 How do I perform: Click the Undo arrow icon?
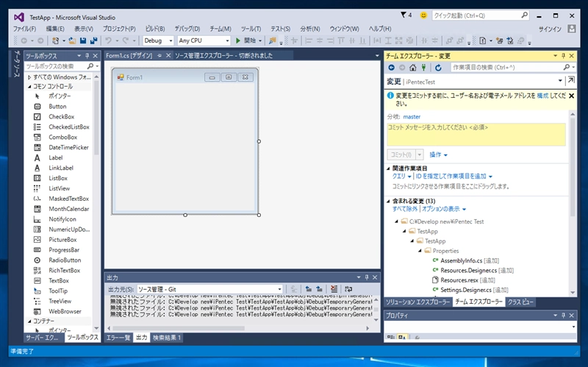tap(108, 40)
